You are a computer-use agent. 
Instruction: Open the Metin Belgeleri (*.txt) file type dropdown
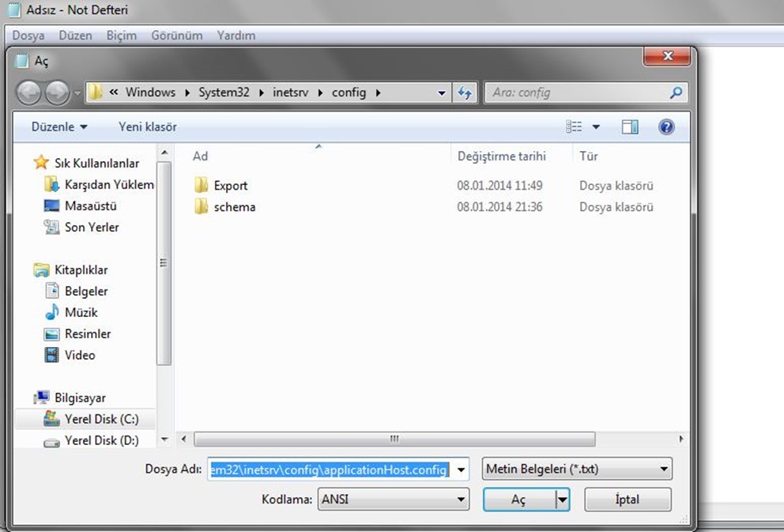pyautogui.click(x=577, y=469)
